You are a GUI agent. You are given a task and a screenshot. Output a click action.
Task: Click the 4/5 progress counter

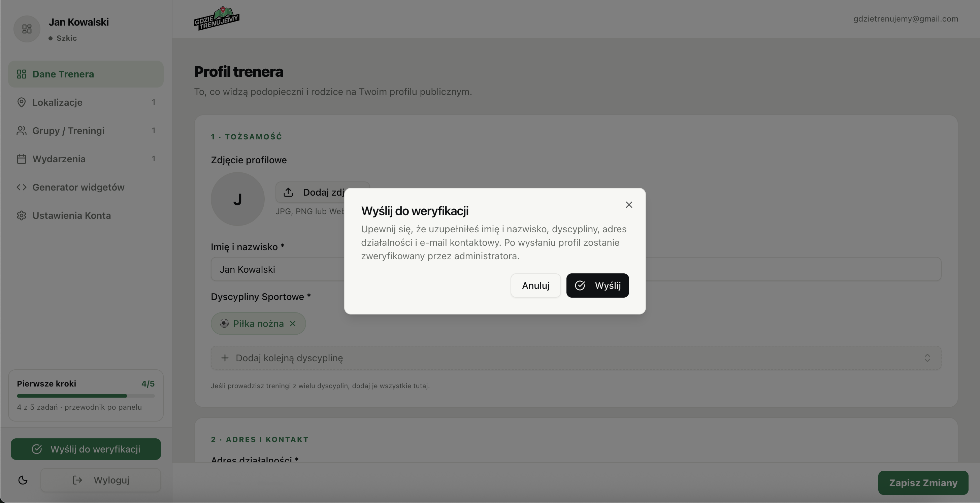coord(148,383)
